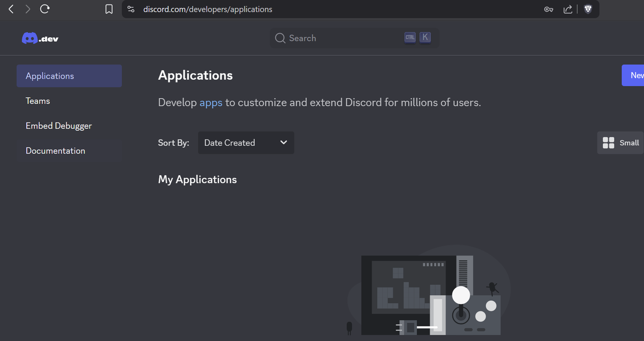Go forward with the browser forward arrow
Screen dimensions: 644x341
pyautogui.click(x=28, y=9)
